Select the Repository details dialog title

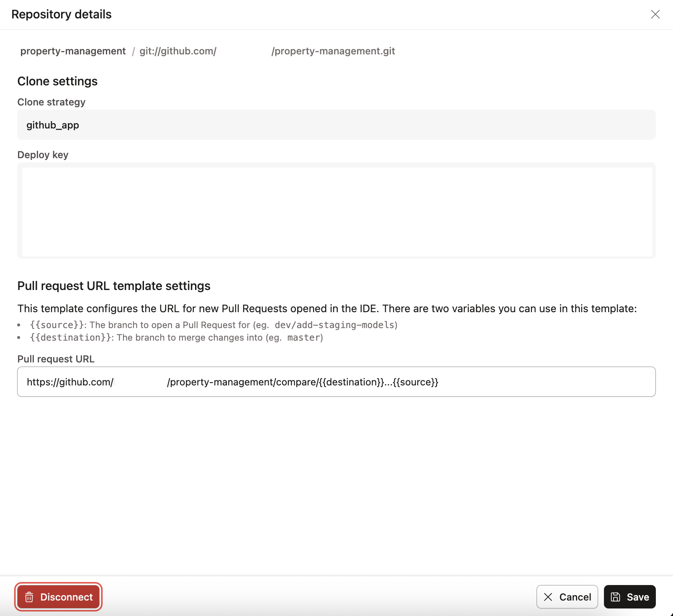tap(62, 14)
